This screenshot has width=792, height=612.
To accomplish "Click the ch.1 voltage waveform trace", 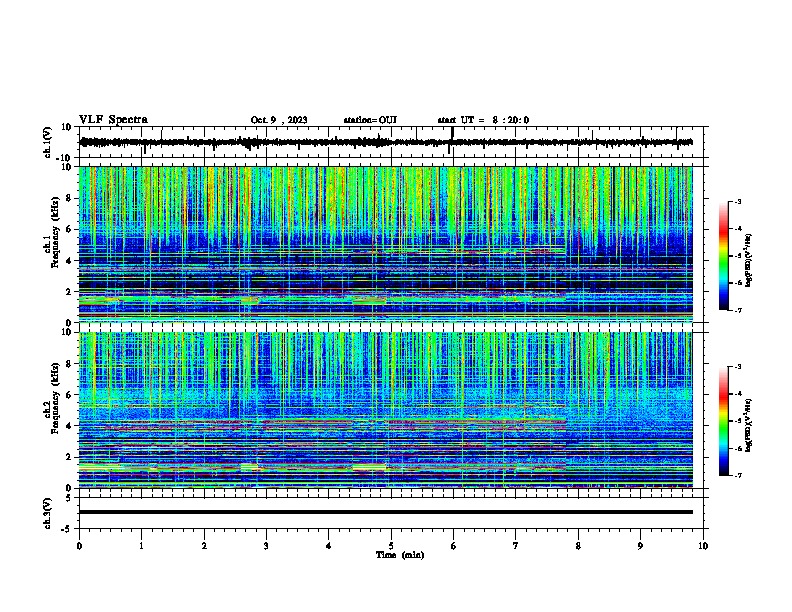I will tap(386, 142).
